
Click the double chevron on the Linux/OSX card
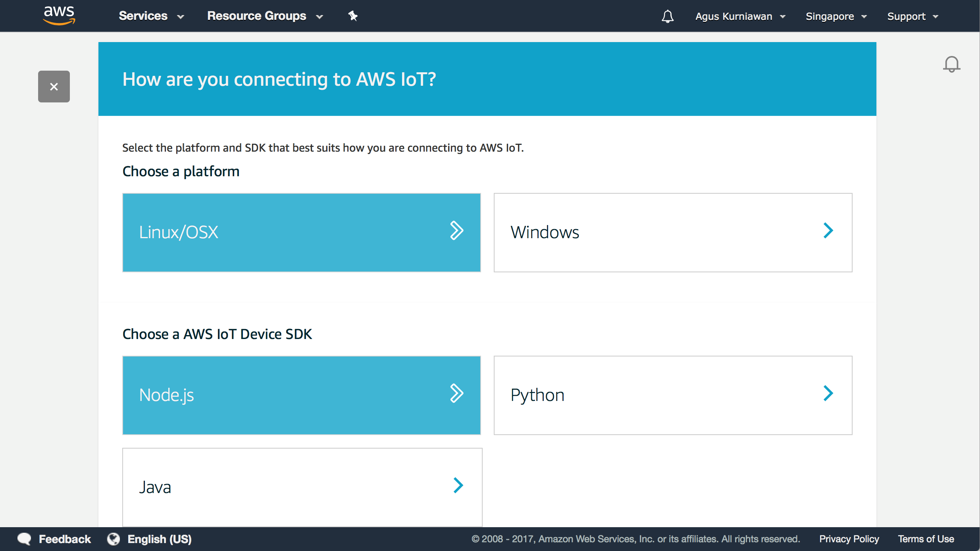457,231
